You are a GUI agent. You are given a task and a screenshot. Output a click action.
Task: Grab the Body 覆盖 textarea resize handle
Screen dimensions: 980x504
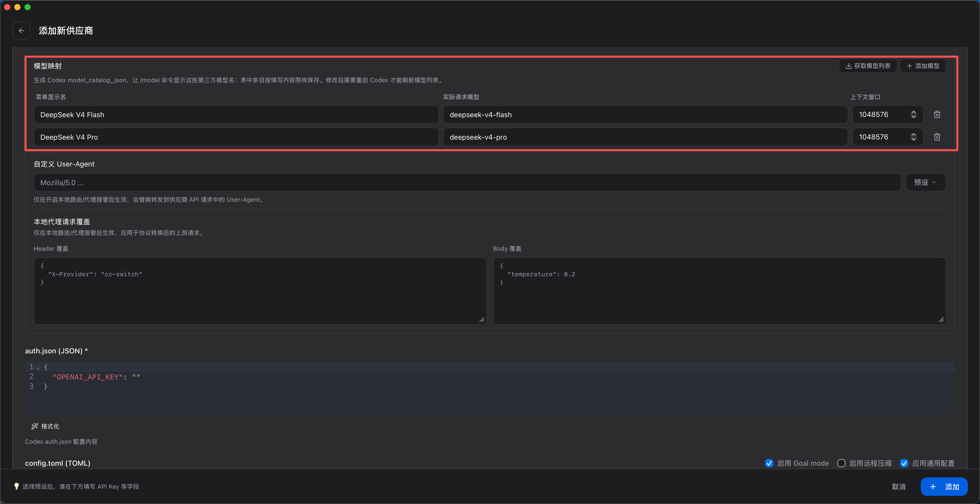[x=941, y=320]
